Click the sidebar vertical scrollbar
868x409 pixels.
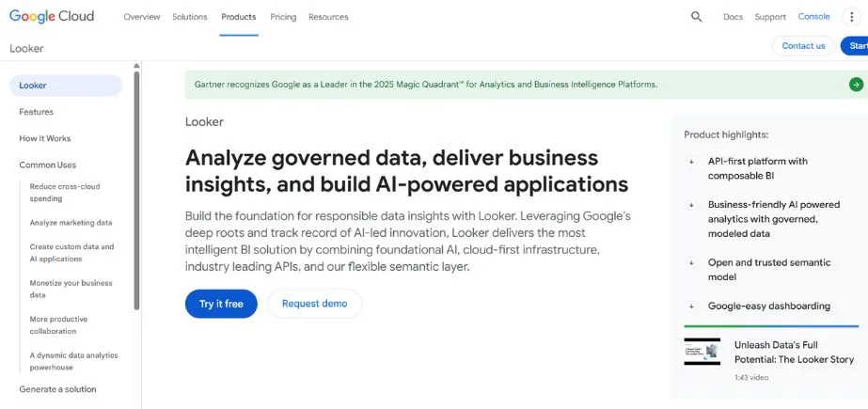click(x=136, y=190)
